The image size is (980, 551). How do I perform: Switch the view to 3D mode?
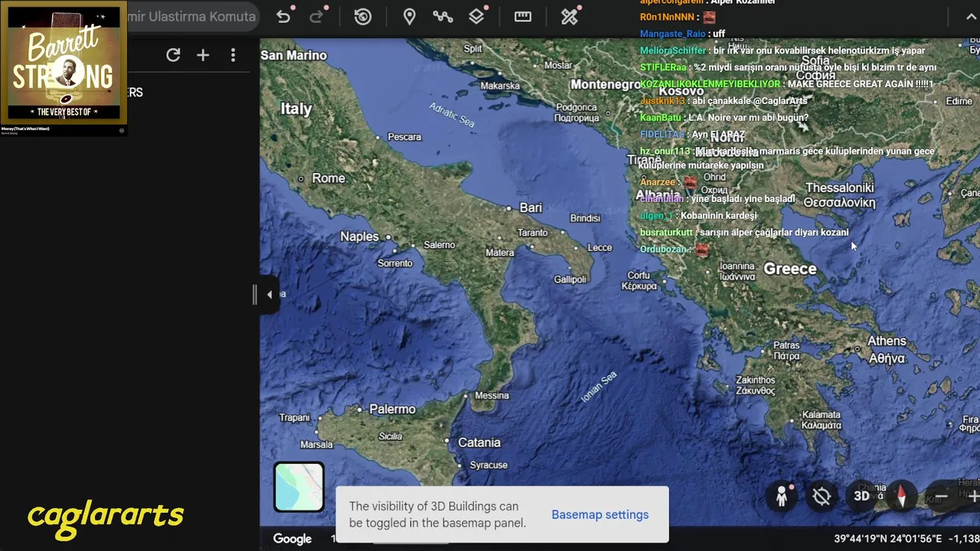(862, 496)
